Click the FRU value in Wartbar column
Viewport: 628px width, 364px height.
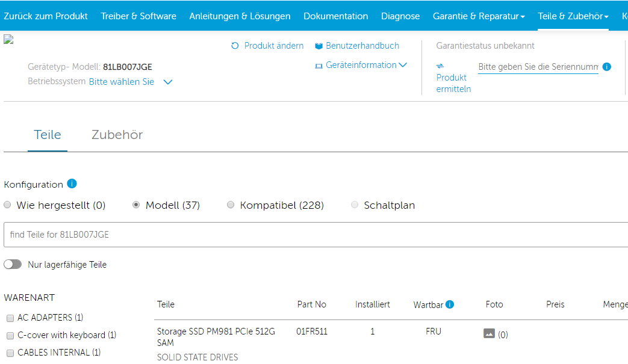point(434,331)
